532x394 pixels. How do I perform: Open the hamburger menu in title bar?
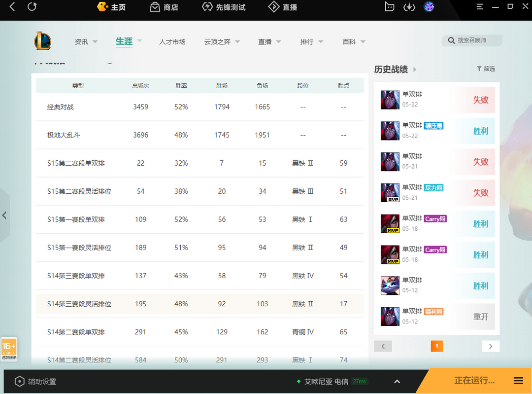click(480, 7)
